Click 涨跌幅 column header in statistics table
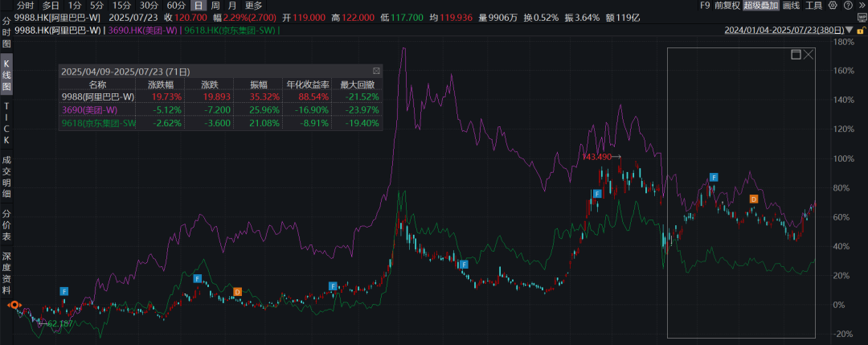The image size is (868, 345). (161, 84)
